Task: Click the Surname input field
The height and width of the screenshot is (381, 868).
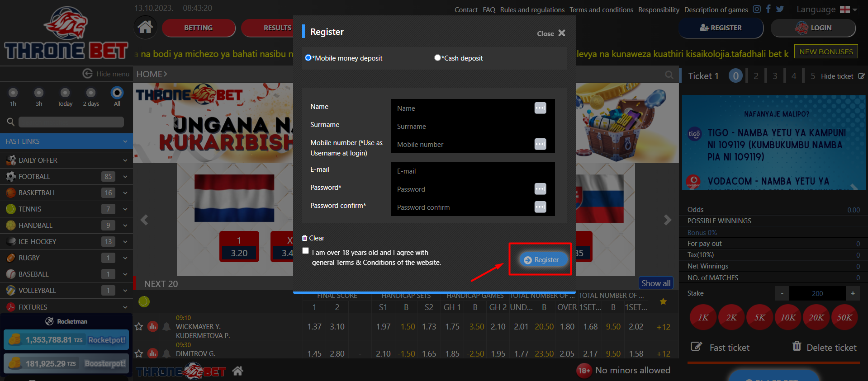Action: tap(473, 127)
